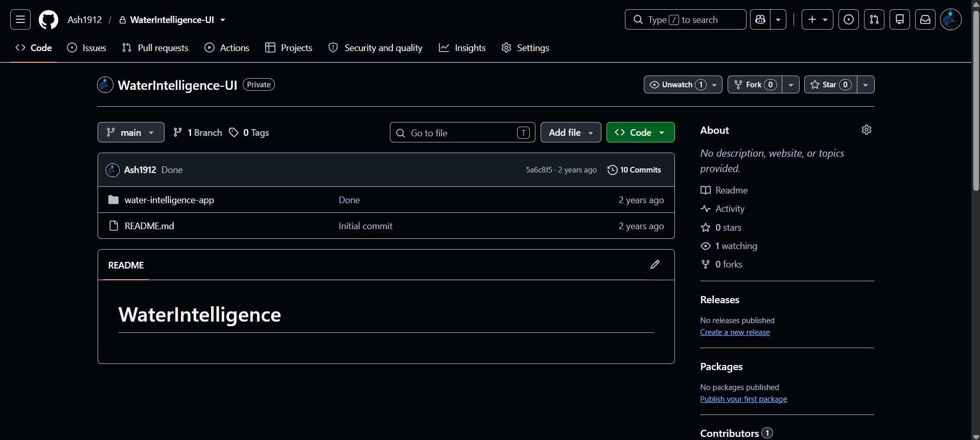
Task: Open the Add file dropdown
Action: [x=571, y=133]
